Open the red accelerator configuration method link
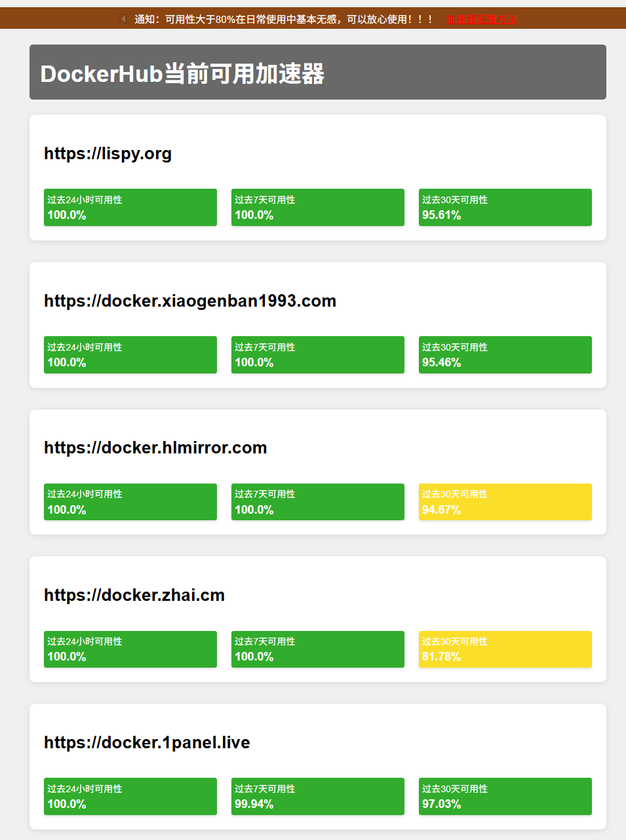This screenshot has height=840, width=626. (481, 20)
